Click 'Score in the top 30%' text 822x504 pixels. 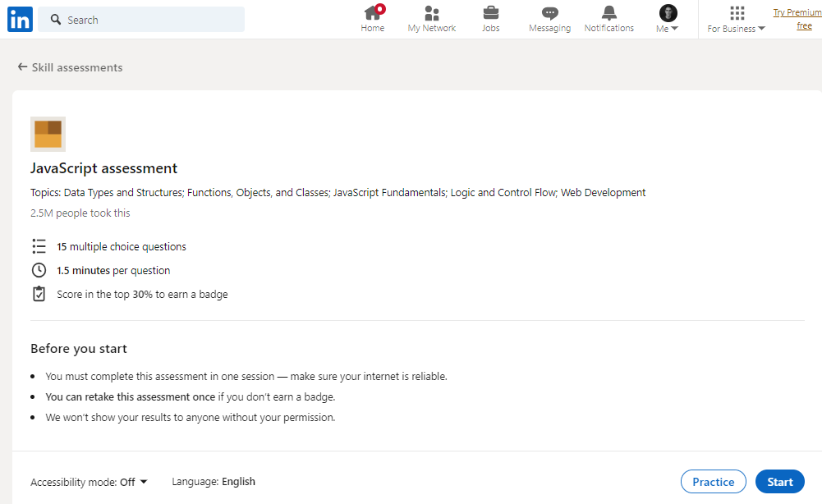143,295
